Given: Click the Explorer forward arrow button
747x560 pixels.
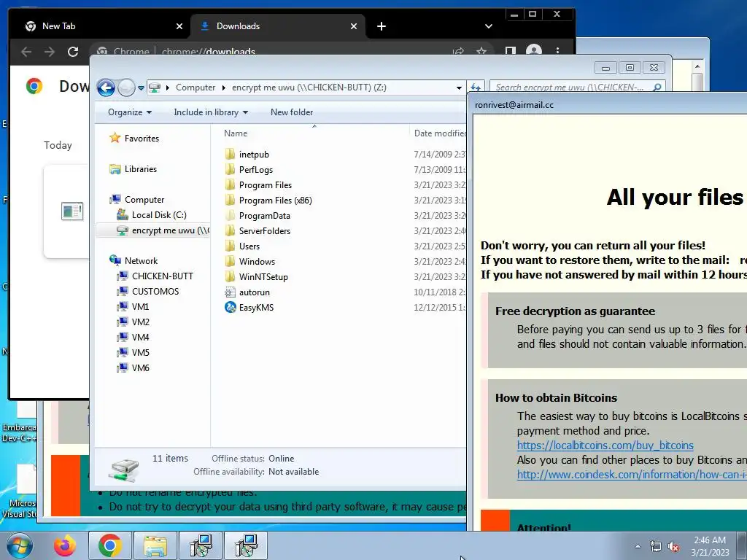Looking at the screenshot, I should point(126,87).
